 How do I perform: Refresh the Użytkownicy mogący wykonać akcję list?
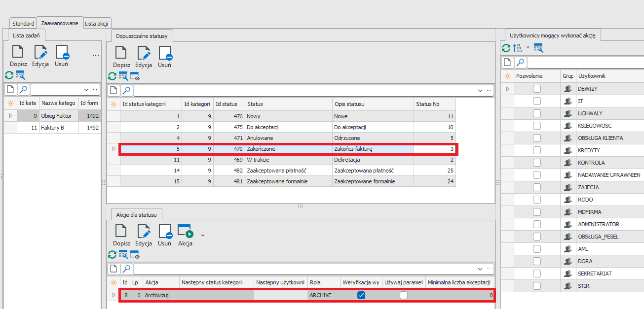(506, 48)
